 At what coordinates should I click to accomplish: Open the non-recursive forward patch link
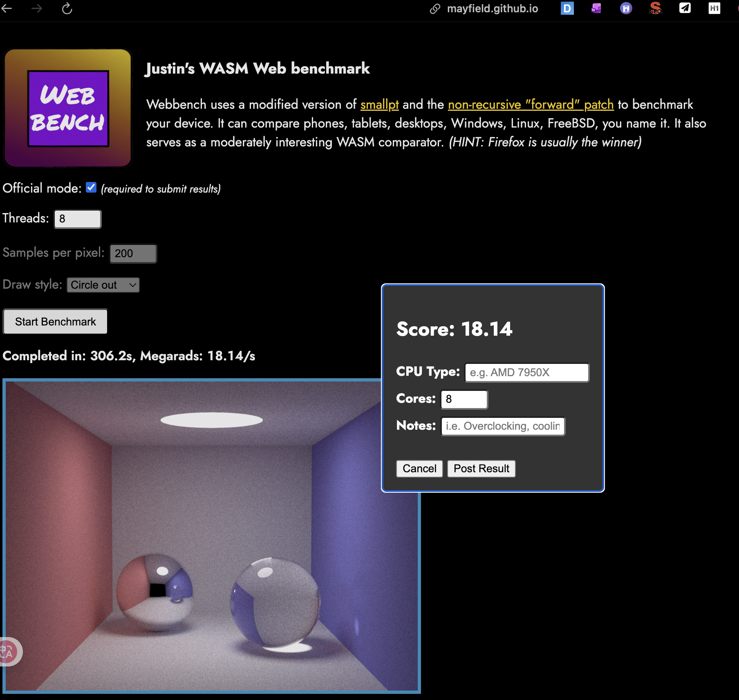coord(531,105)
